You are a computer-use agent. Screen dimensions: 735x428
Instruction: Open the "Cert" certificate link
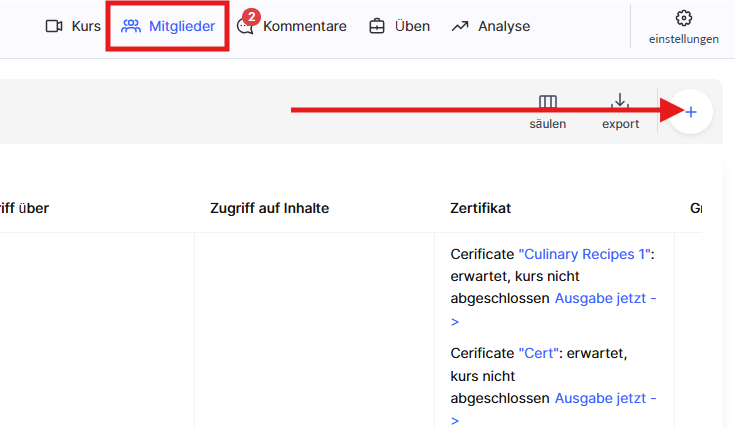click(x=541, y=354)
